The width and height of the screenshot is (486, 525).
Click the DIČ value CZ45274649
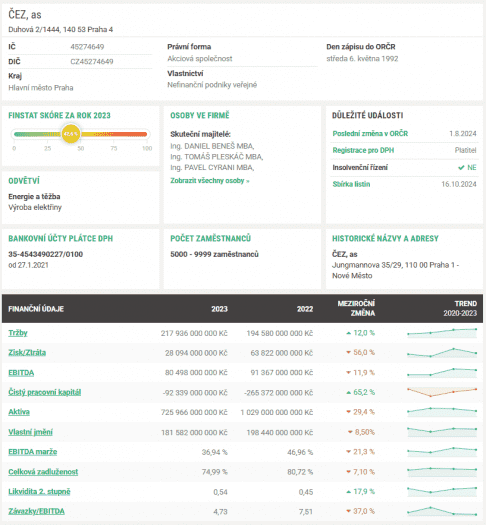click(x=92, y=62)
